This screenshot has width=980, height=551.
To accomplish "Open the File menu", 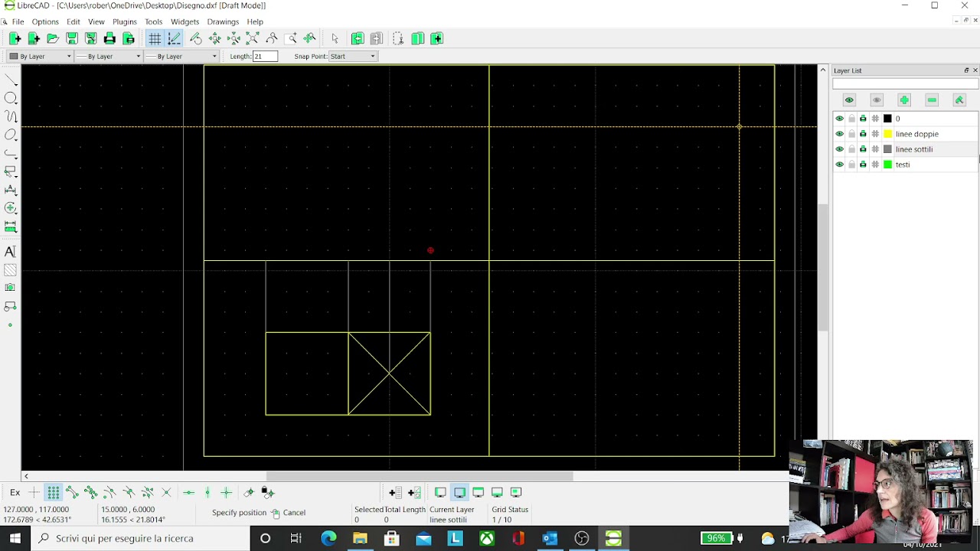I will (18, 21).
